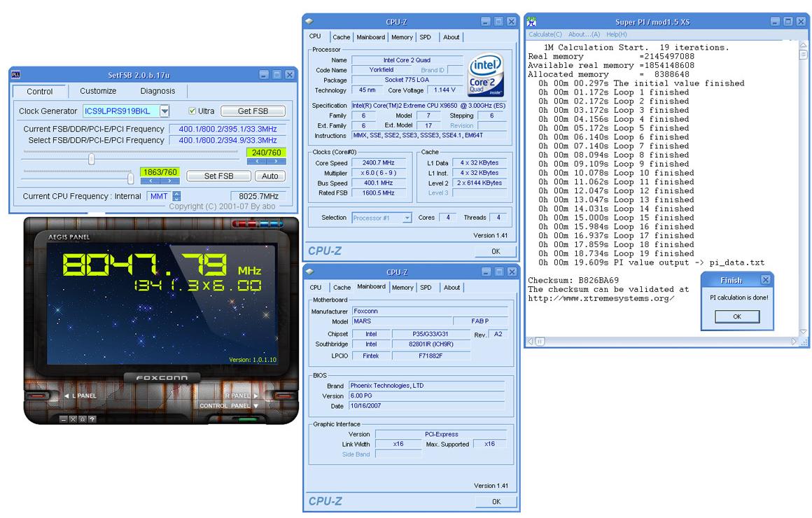Open the Clock Generator dropdown arrow
The height and width of the screenshot is (518, 812).
(x=164, y=111)
